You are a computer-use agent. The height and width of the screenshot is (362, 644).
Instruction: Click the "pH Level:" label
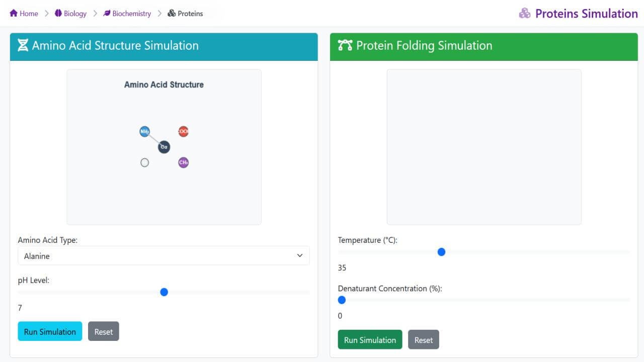(x=34, y=281)
